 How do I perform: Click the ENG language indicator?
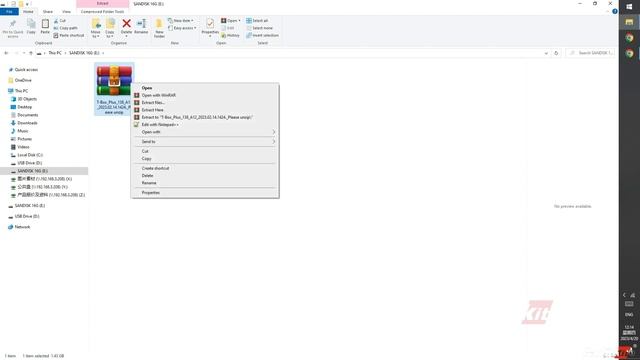(629, 315)
